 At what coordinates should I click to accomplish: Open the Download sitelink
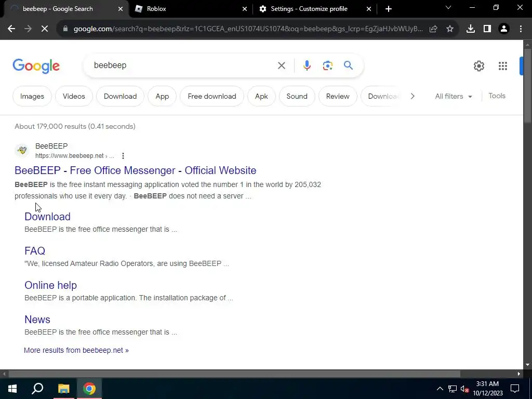tap(47, 217)
